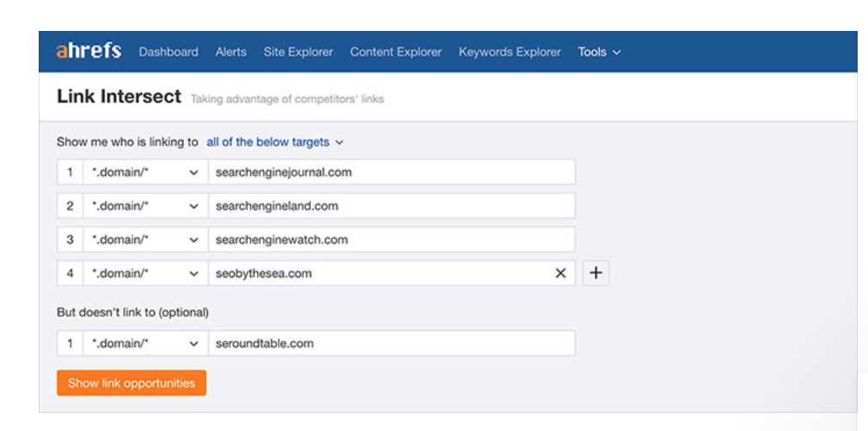Open the 'all of the below targets' dropdown
The height and width of the screenshot is (431, 868).
(275, 142)
